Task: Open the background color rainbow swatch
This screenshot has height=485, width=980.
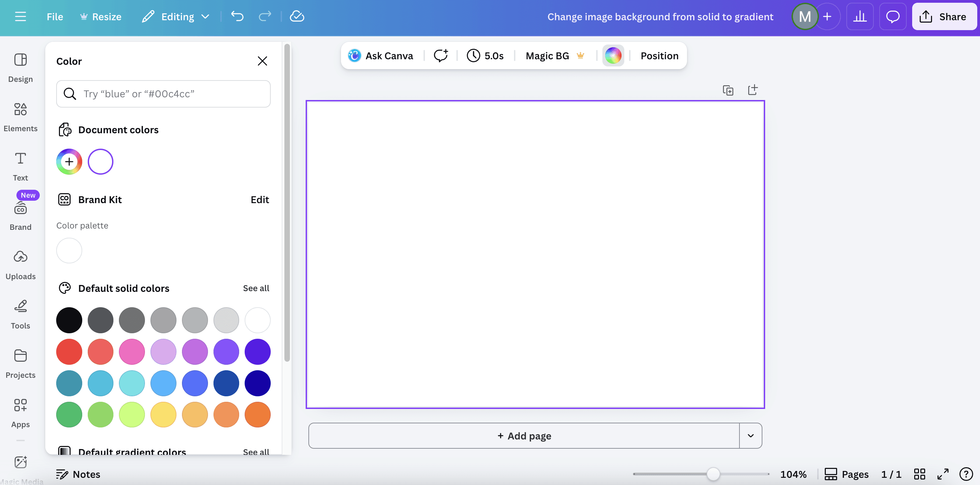Action: pyautogui.click(x=613, y=55)
